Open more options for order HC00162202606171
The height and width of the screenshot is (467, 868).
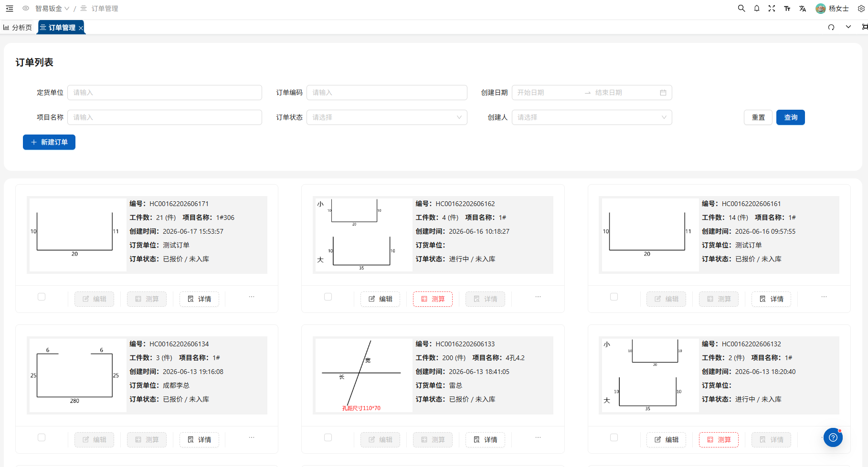point(252,297)
